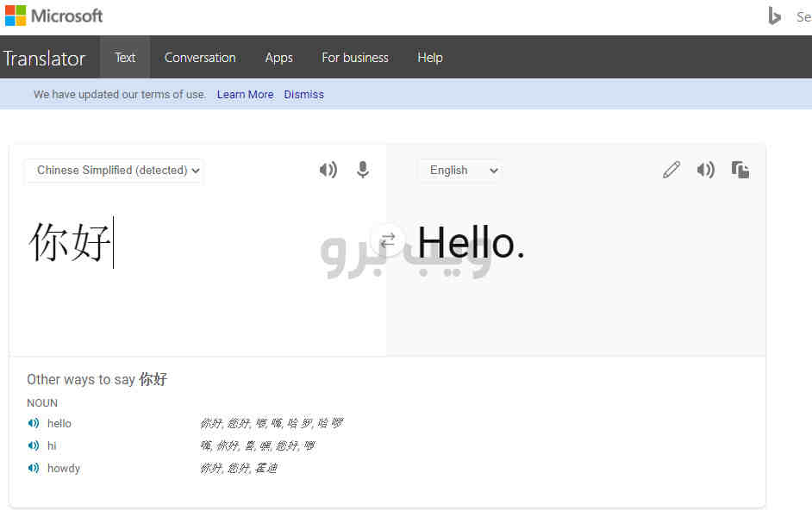The width and height of the screenshot is (812, 517).
Task: Open the Bing search icon
Action: [774, 16]
